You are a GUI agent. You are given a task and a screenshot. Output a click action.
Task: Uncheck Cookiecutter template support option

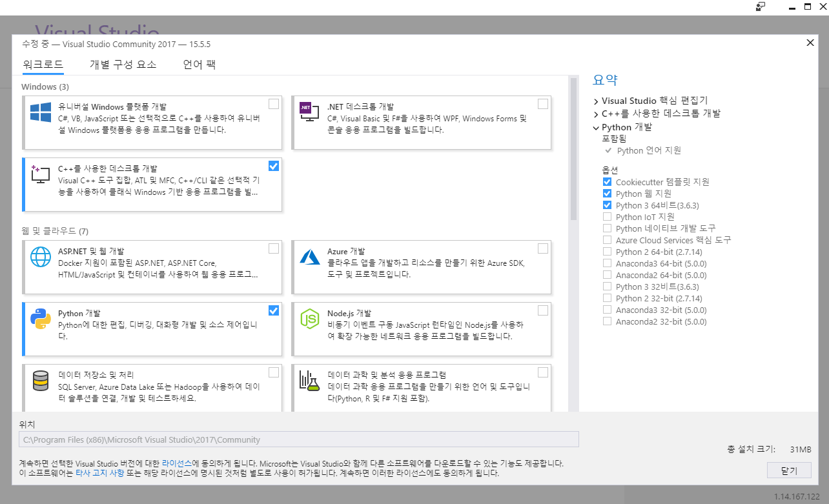tap(607, 182)
